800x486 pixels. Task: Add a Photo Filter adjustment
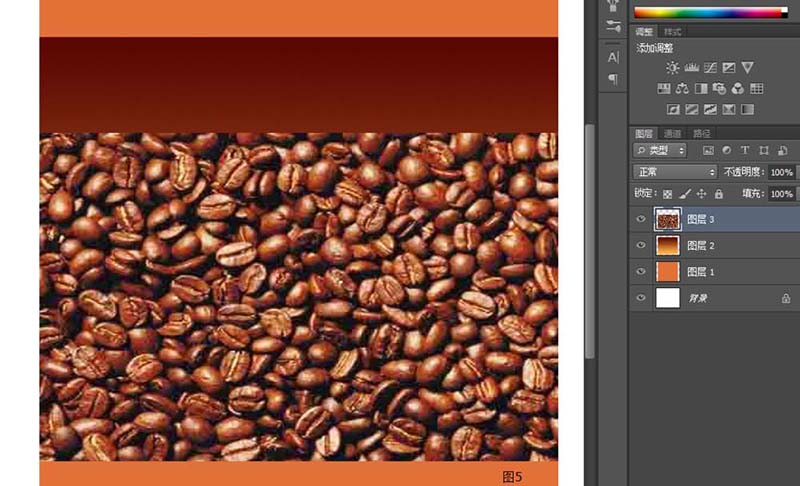pyautogui.click(x=719, y=89)
